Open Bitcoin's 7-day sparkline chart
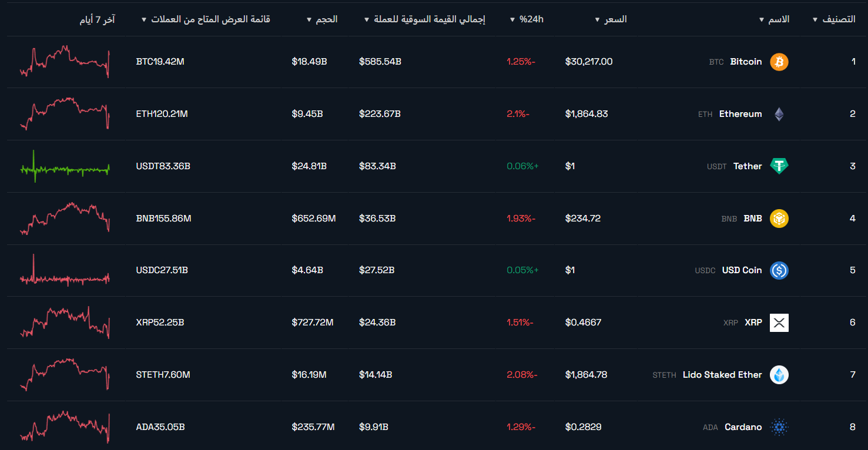Viewport: 868px width, 450px height. point(65,62)
